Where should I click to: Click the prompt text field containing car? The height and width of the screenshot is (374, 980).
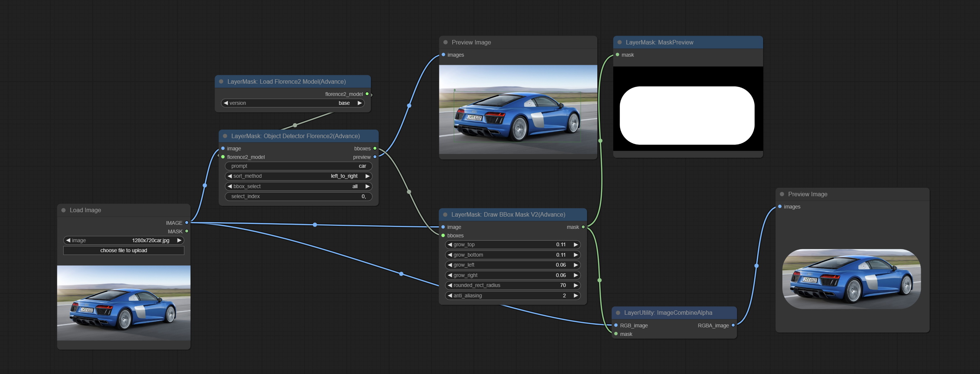[298, 166]
